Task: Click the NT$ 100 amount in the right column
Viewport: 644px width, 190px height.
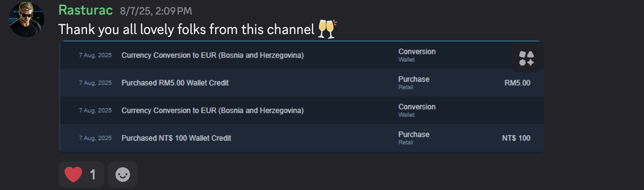Action: pyautogui.click(x=516, y=138)
